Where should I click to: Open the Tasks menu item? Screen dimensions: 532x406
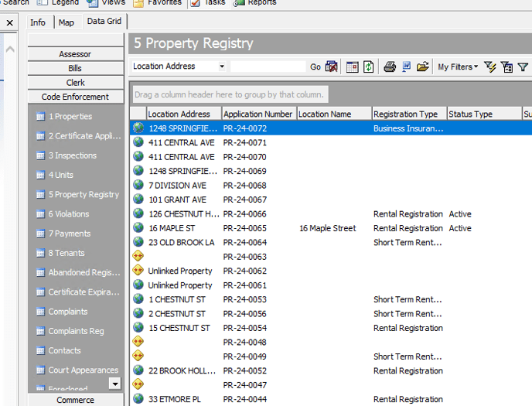(x=209, y=3)
